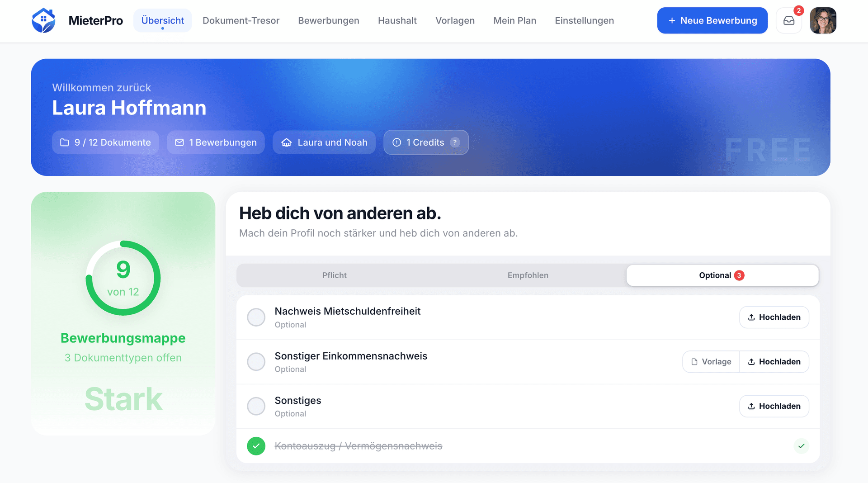This screenshot has height=483, width=868.
Task: Uncheck the completed Kontoauszug green checkbox
Action: coord(256,446)
